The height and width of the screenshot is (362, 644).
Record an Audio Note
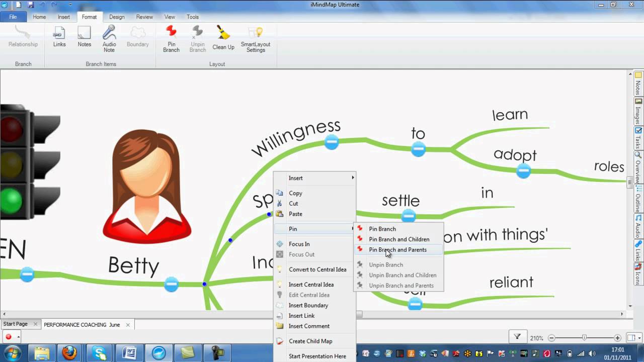pyautogui.click(x=109, y=39)
